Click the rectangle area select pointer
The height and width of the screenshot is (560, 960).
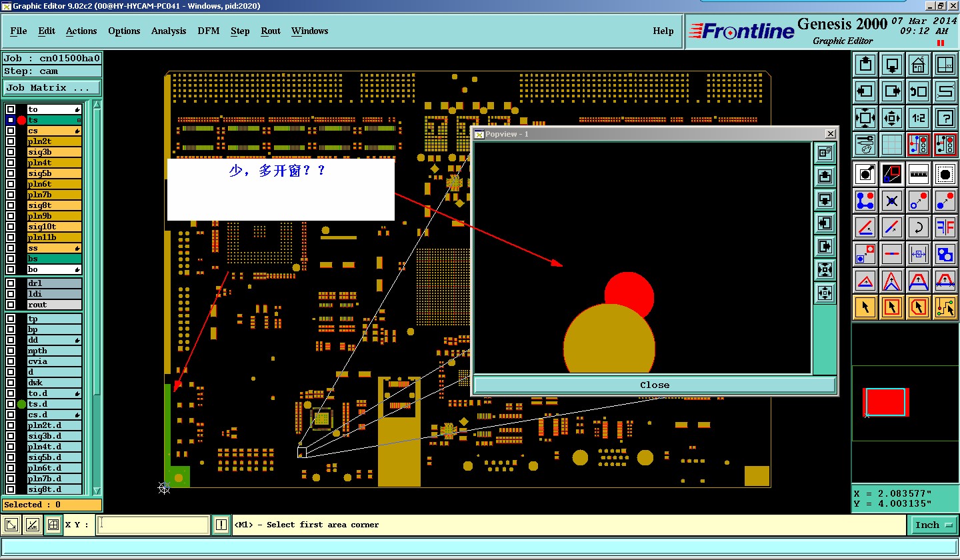[892, 307]
